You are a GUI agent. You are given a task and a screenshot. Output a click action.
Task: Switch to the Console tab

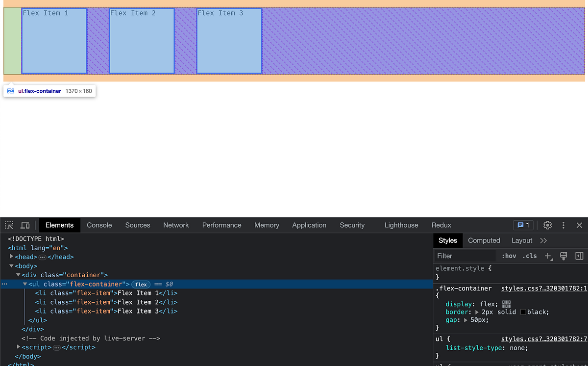99,225
